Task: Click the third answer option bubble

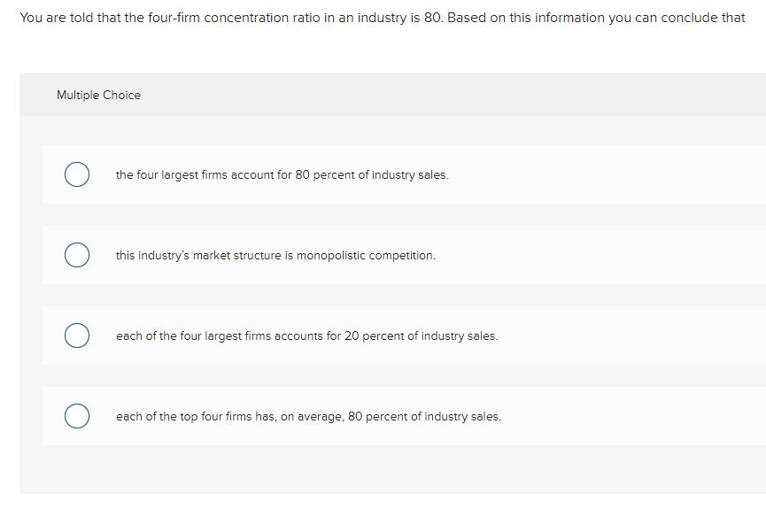Action: (76, 335)
